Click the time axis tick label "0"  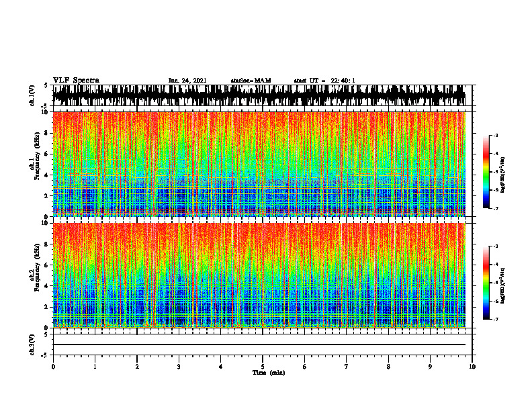point(53,367)
